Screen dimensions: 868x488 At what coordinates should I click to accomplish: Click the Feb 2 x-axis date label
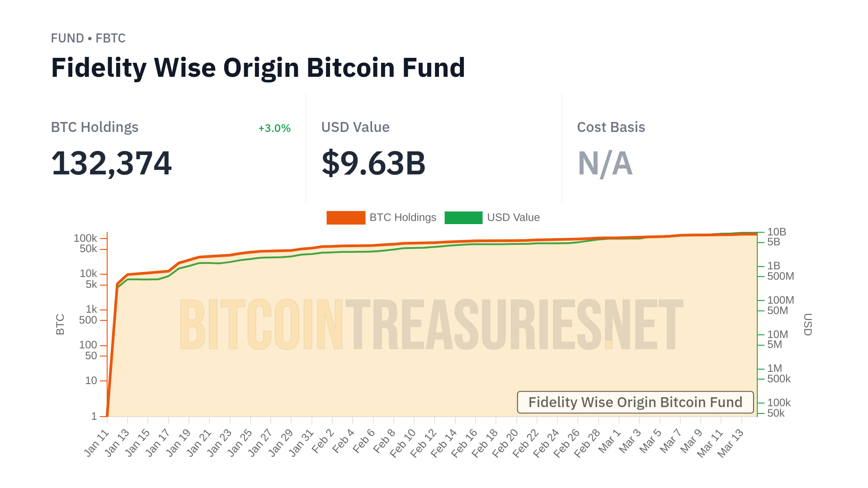[x=323, y=441]
